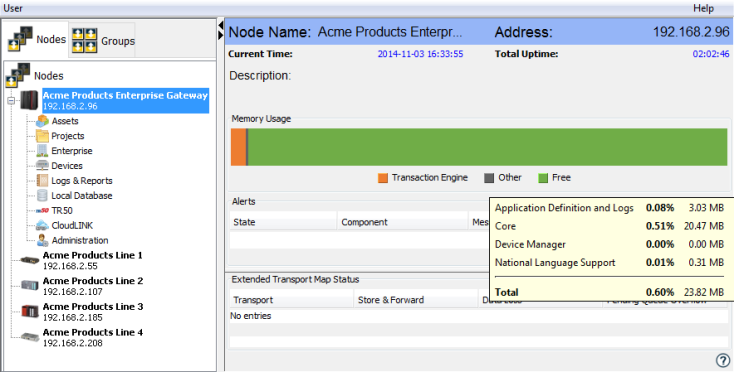Click the Transaction Engine legend swatch
The image size is (734, 372).
click(x=383, y=178)
